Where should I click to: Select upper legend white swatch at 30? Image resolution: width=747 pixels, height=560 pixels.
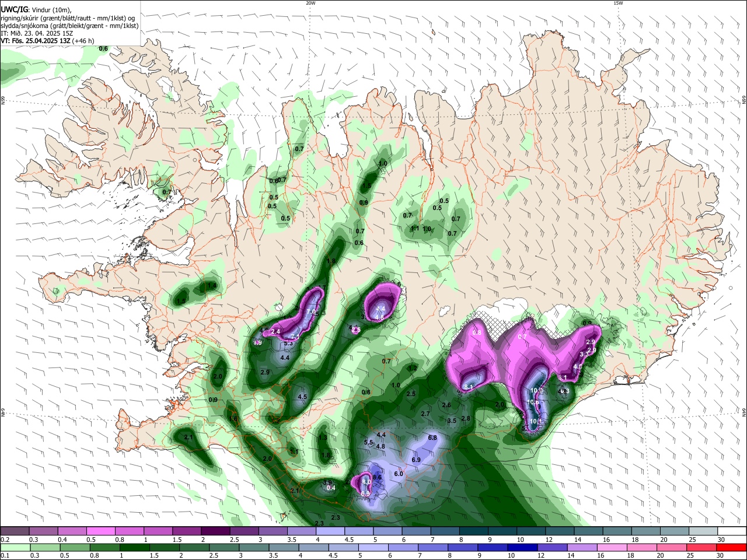coord(732,531)
